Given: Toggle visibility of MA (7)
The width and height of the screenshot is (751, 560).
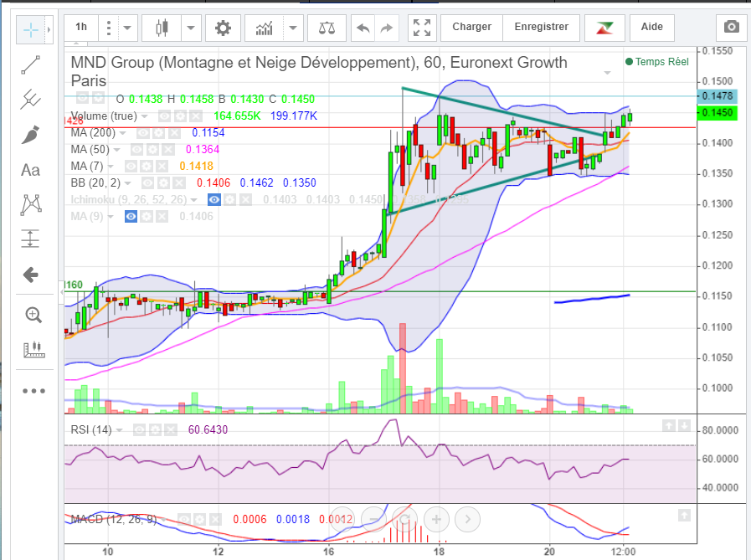Looking at the screenshot, I should coord(131,167).
